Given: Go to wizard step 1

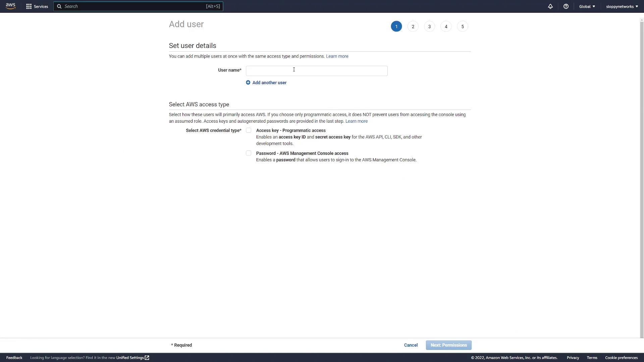Looking at the screenshot, I should coord(396,26).
